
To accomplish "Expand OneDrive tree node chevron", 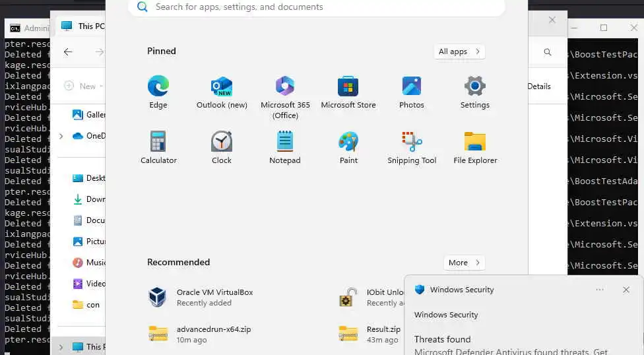I will (61, 136).
